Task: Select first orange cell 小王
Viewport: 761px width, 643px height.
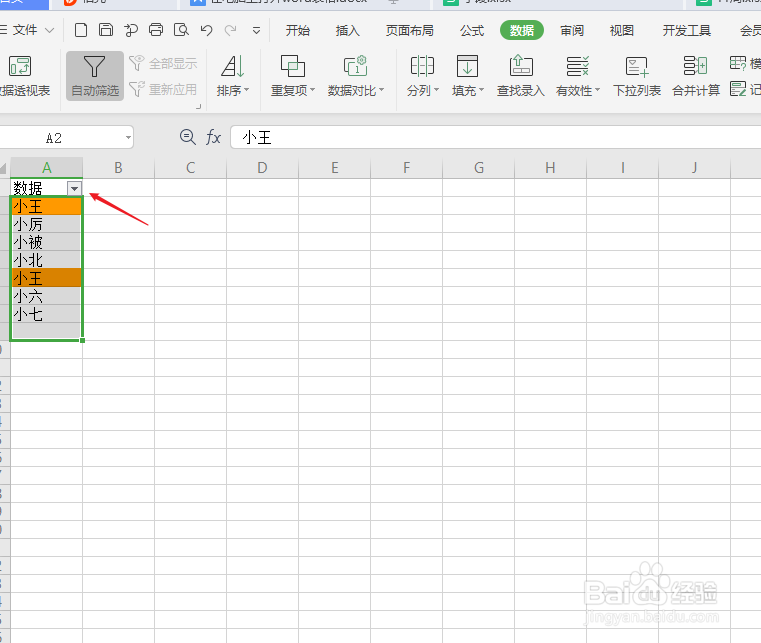Action: [47, 206]
